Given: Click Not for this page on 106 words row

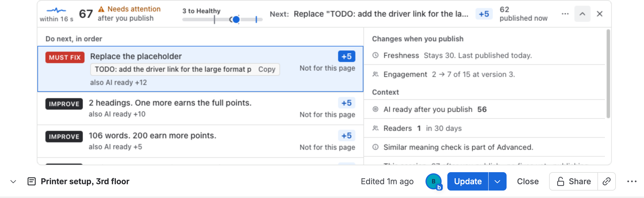Looking at the screenshot, I should click(x=327, y=147).
